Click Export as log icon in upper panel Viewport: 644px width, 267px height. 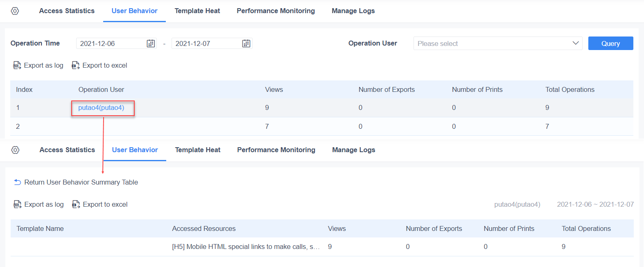coord(17,65)
